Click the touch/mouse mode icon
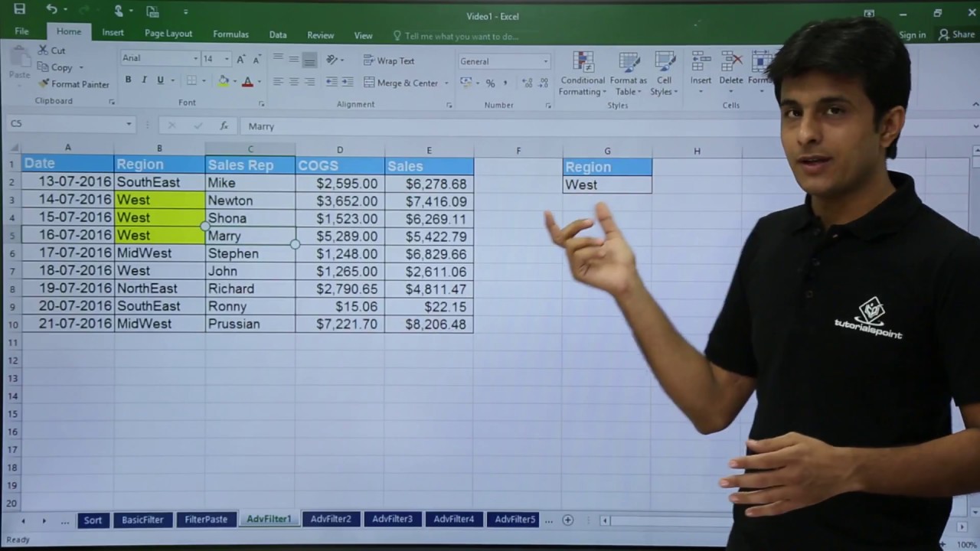980x551 pixels. click(119, 11)
